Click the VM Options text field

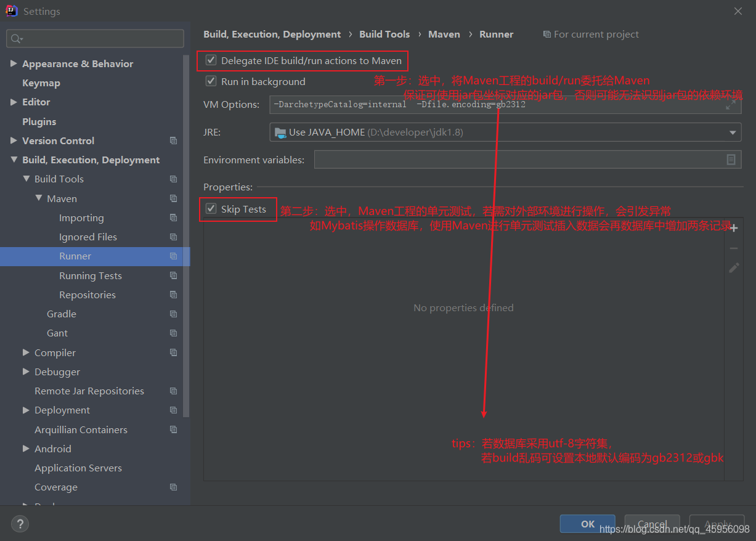pos(505,105)
